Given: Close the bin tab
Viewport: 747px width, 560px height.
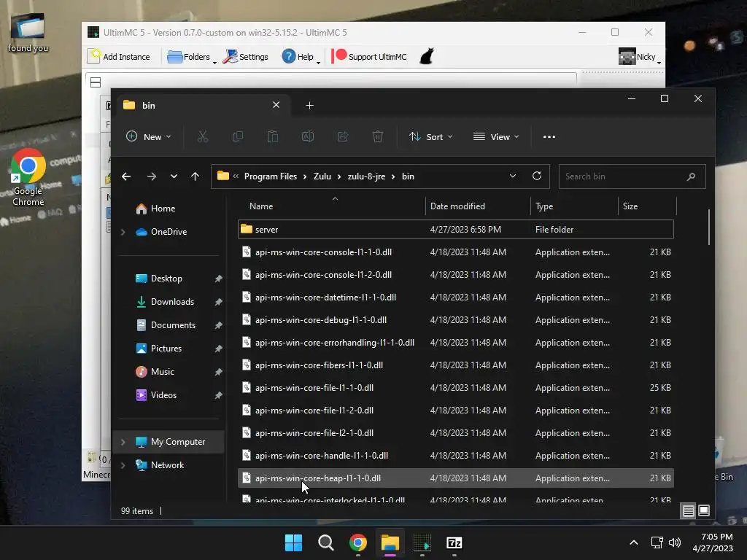Looking at the screenshot, I should click(x=276, y=105).
